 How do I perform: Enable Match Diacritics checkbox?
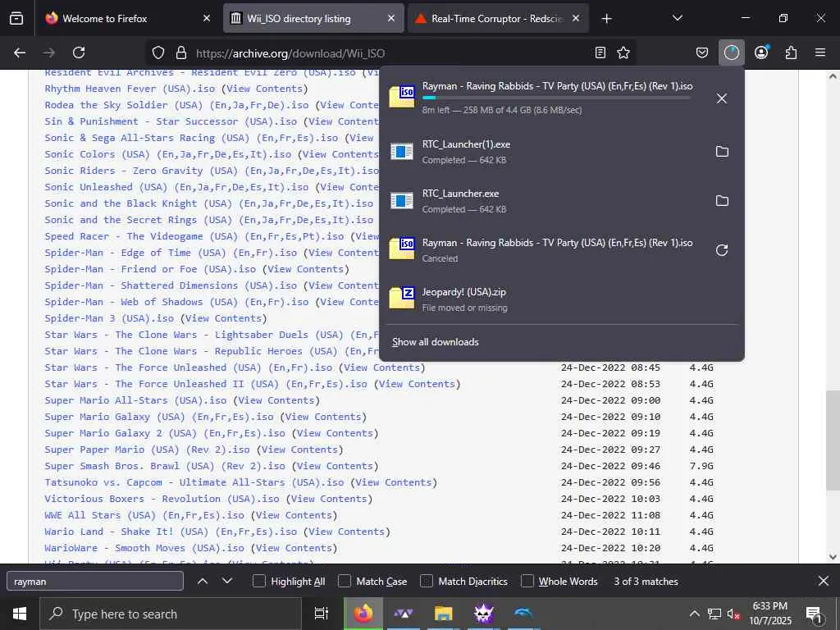(x=427, y=581)
